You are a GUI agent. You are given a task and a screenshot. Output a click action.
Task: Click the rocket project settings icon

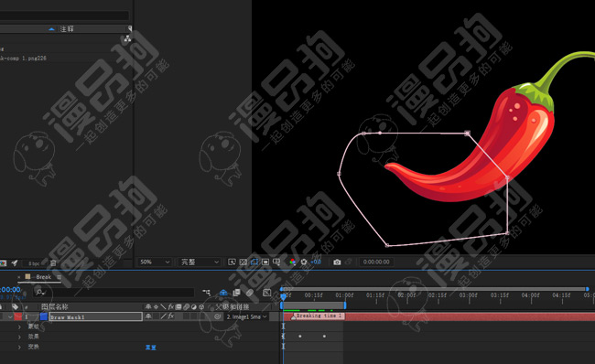pos(15,262)
